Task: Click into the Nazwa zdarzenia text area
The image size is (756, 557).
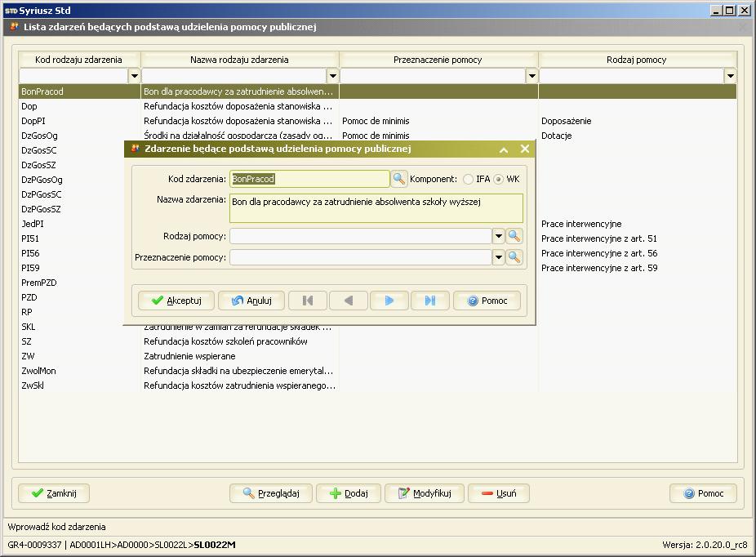Action: click(x=376, y=208)
